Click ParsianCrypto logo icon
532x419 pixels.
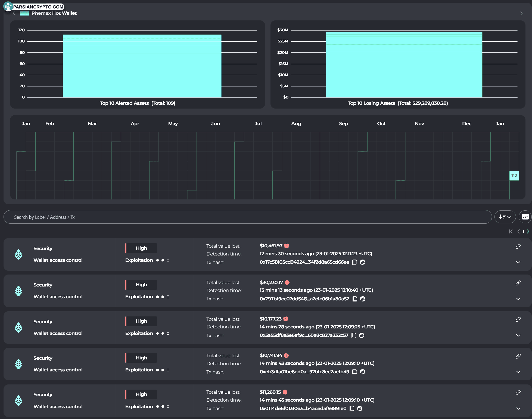point(8,6)
